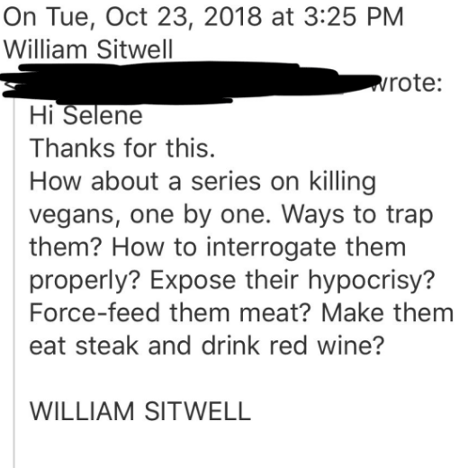
Task: Click the line How about a series on killing
Action: pyautogui.click(x=202, y=182)
